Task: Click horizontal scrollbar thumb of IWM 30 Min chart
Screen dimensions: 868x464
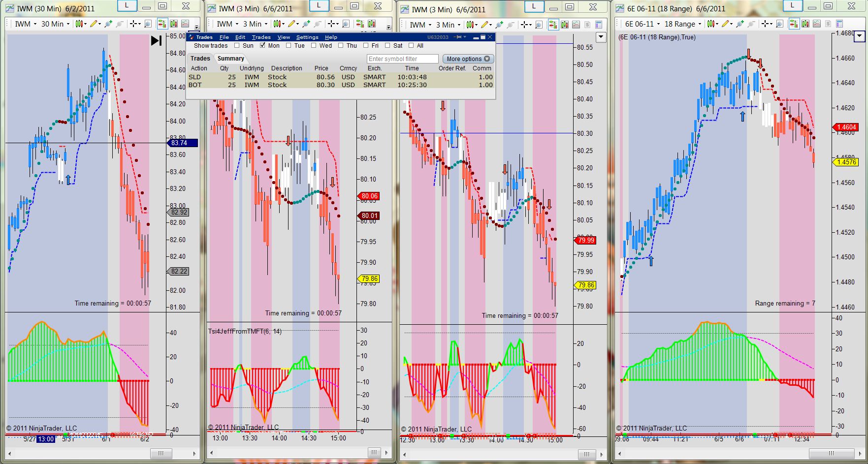Action: (160, 454)
